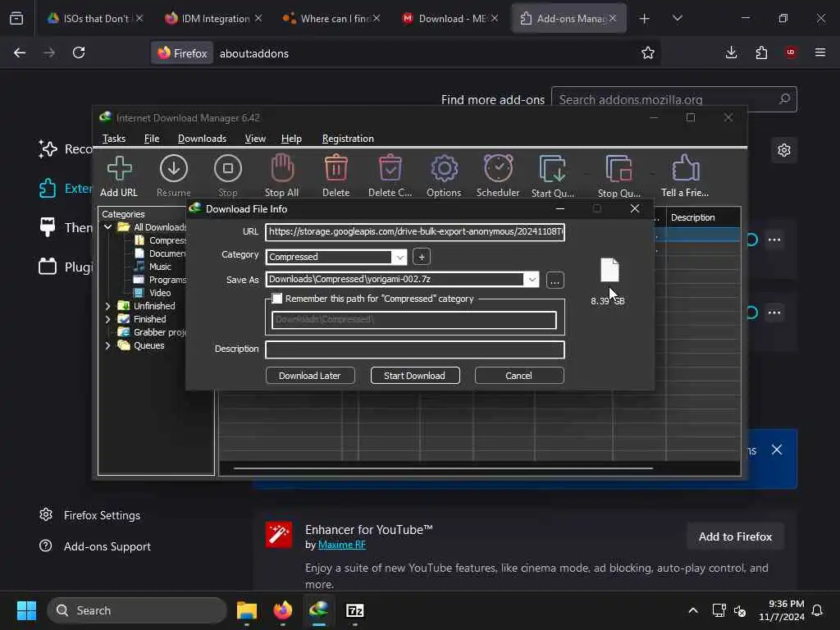Click Stop Queue toolbar icon

point(619,169)
